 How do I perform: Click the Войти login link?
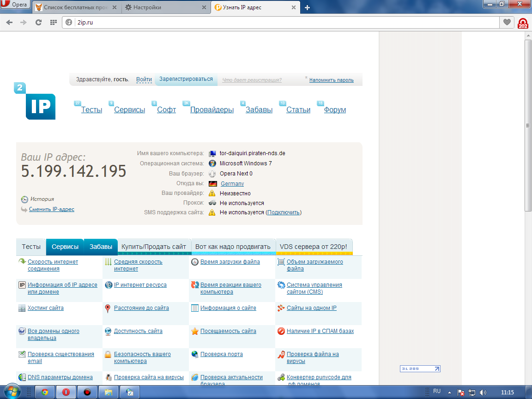144,79
